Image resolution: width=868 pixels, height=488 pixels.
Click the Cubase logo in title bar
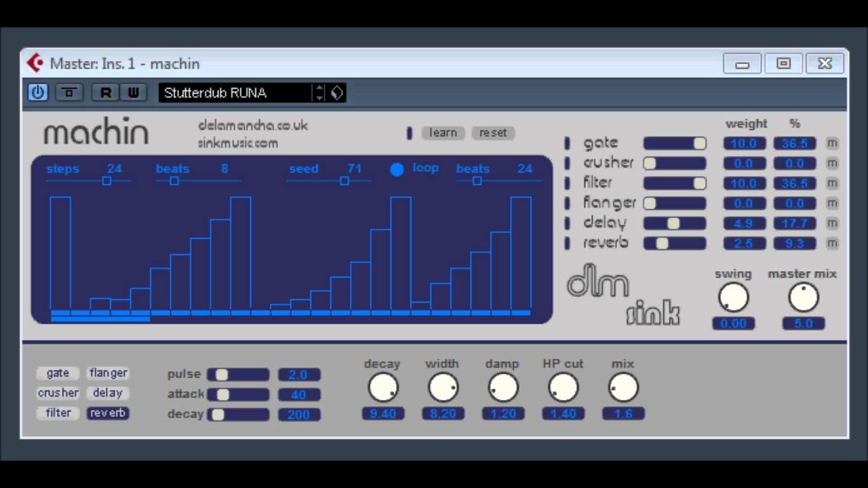35,63
